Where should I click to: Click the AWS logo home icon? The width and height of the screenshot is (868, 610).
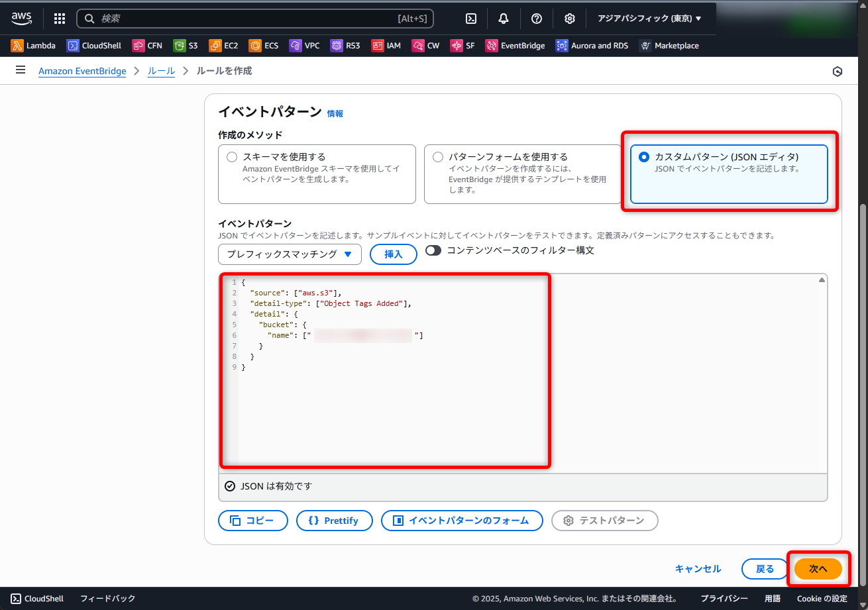tap(21, 19)
